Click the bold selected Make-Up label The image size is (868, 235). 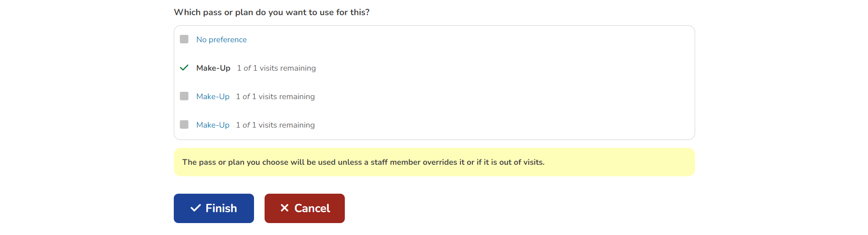pyautogui.click(x=213, y=68)
